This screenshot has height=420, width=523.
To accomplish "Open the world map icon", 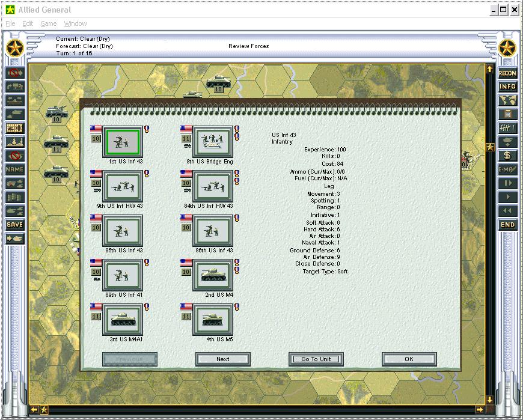I will 507,101.
